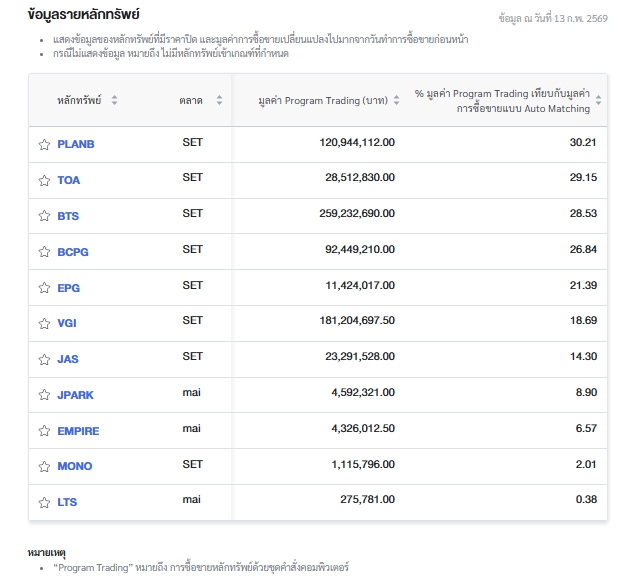Toggle the EMPIRE favorite star

[44, 431]
